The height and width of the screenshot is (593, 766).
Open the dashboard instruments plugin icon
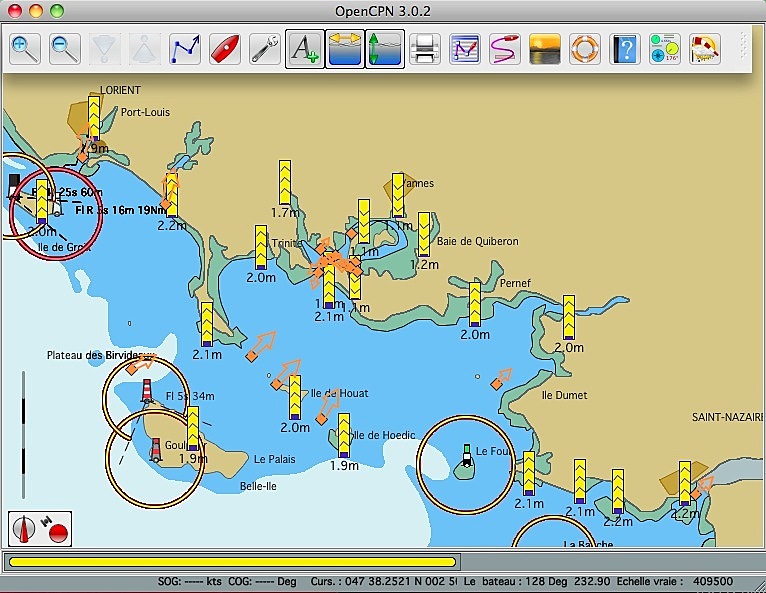[665, 49]
